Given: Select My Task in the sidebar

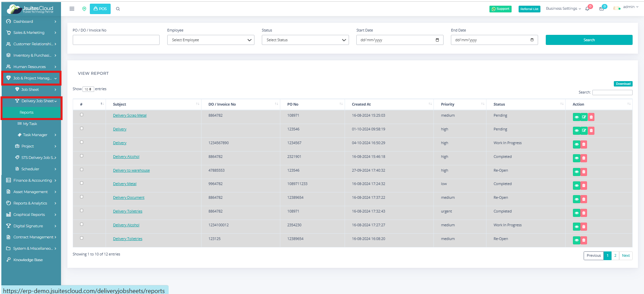Looking at the screenshot, I should (30, 124).
